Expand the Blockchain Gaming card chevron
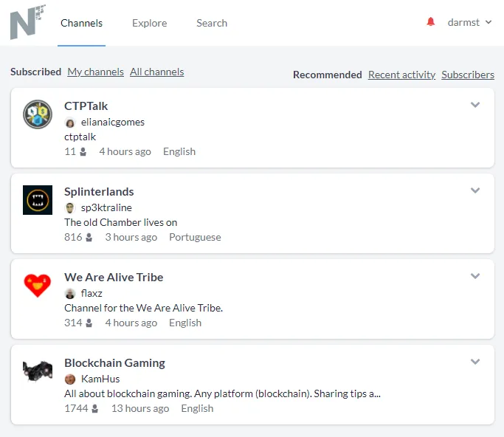 (475, 362)
